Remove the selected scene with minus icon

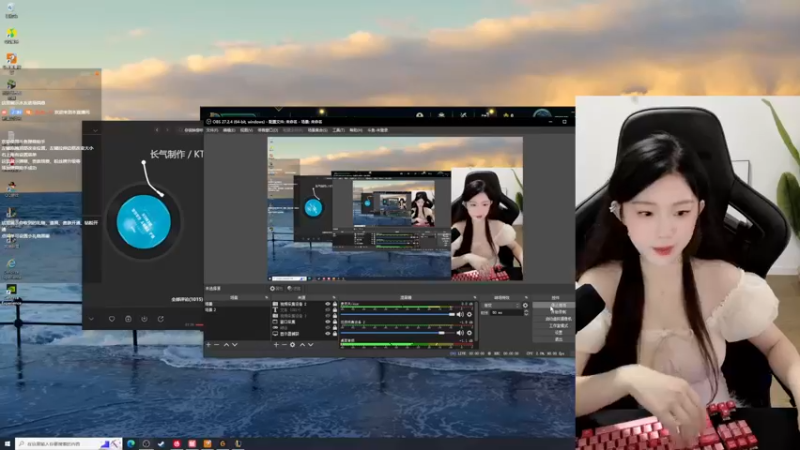coord(216,345)
